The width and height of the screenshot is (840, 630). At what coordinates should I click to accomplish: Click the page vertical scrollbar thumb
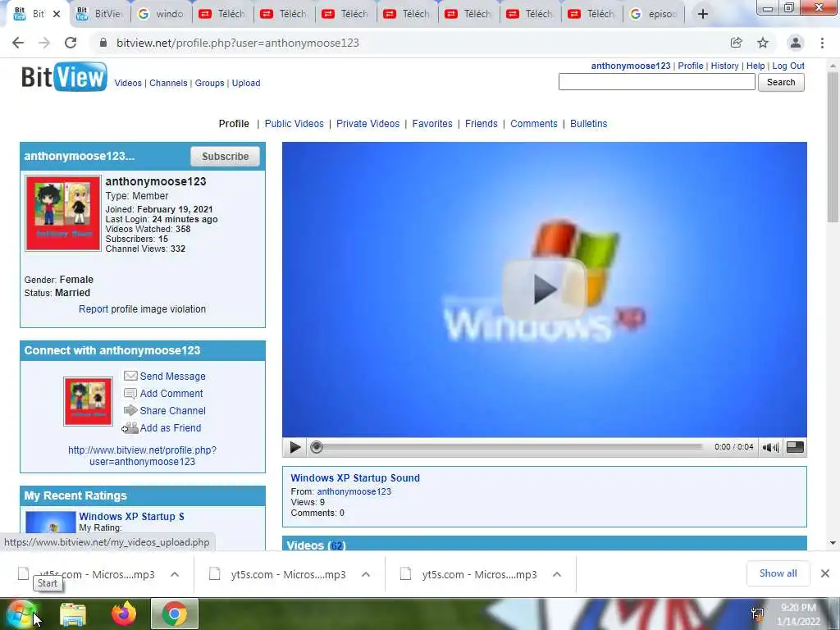833,148
